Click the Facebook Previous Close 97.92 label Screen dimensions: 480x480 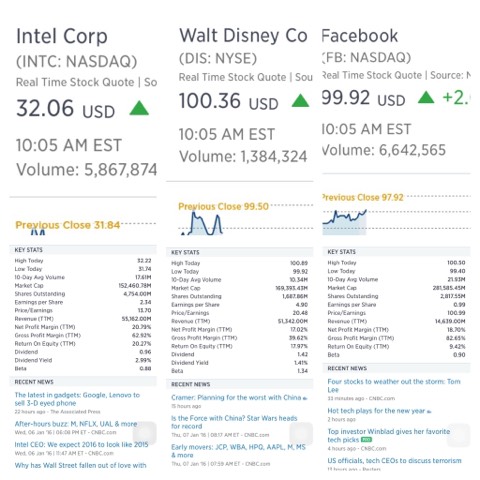363,197
